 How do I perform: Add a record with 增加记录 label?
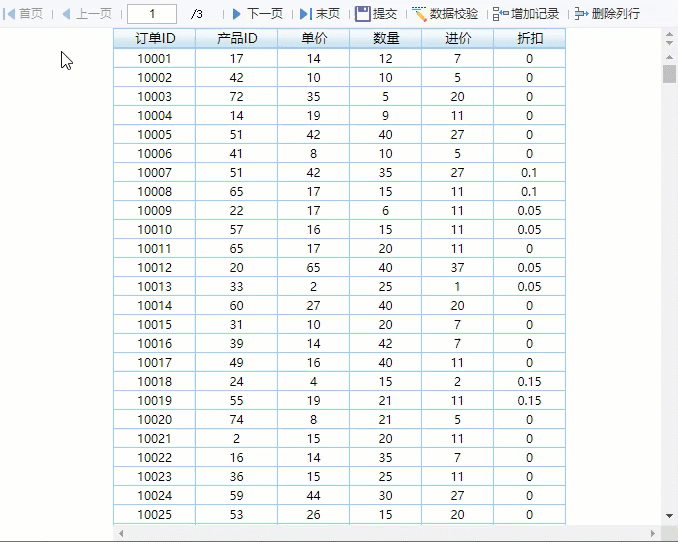coord(535,14)
